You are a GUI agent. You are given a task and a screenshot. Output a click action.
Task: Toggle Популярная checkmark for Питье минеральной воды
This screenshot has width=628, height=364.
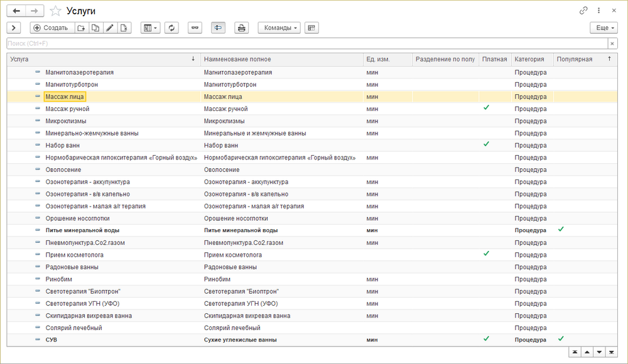click(561, 230)
